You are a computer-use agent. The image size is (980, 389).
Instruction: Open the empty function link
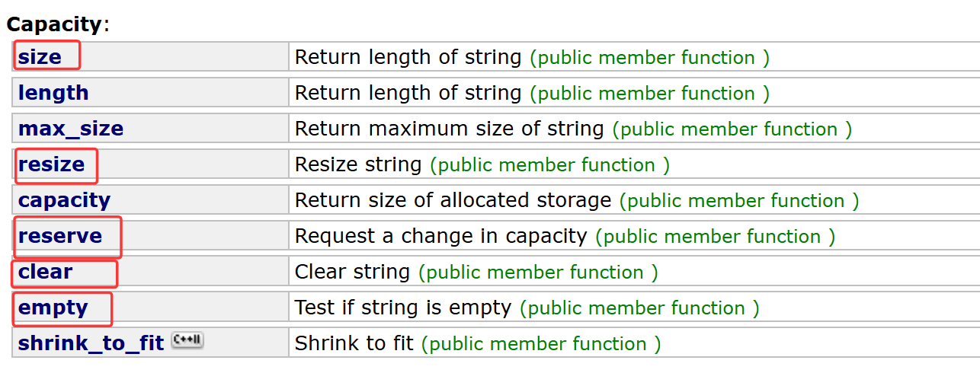click(x=53, y=308)
